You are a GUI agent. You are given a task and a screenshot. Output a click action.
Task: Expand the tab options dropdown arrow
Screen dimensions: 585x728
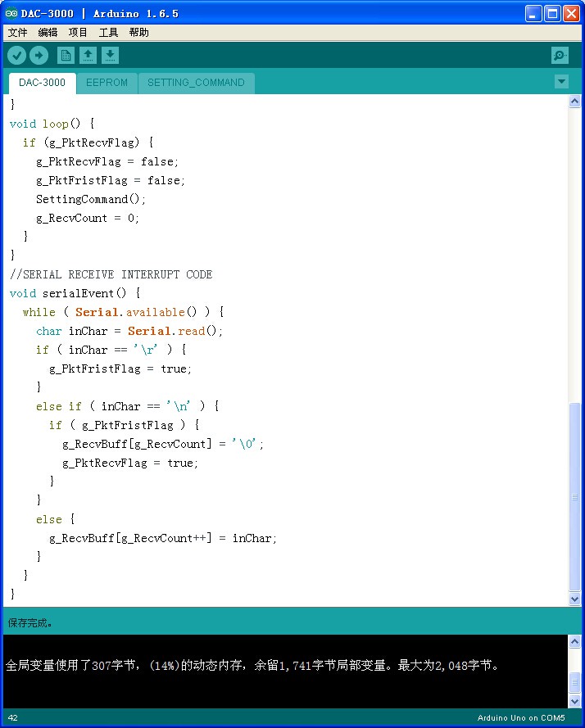[x=562, y=82]
